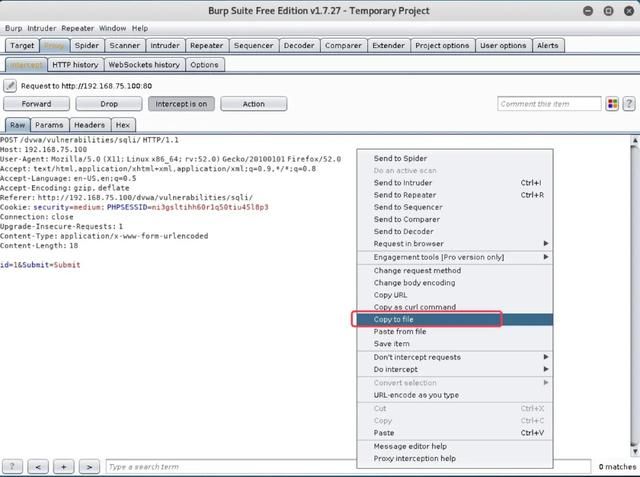Open the highlight color picker icon
Viewport: 640px width, 477px height.
(x=612, y=104)
